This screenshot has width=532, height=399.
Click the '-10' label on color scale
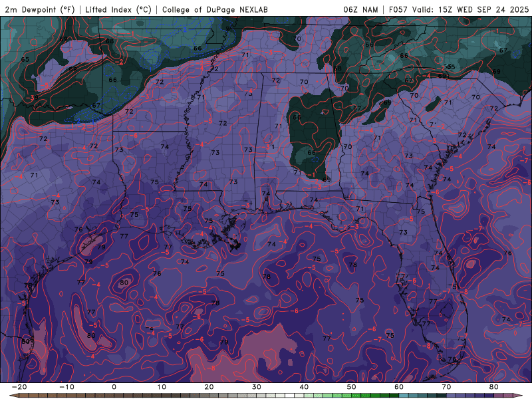click(x=66, y=387)
